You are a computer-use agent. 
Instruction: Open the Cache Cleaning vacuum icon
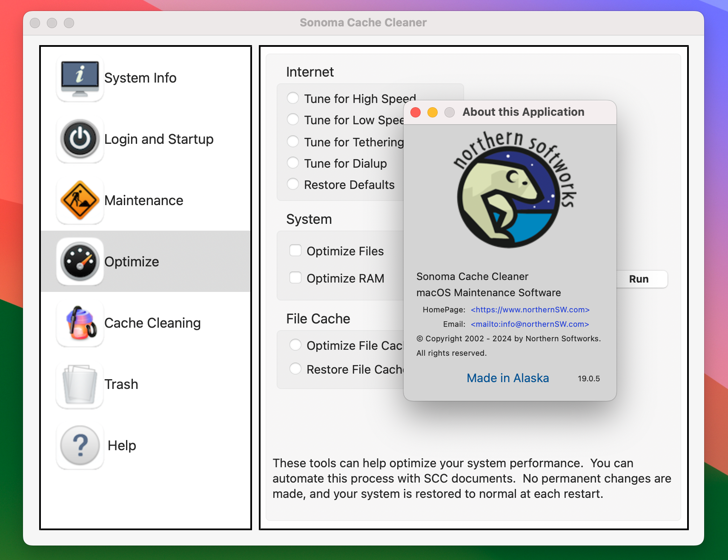(x=80, y=323)
